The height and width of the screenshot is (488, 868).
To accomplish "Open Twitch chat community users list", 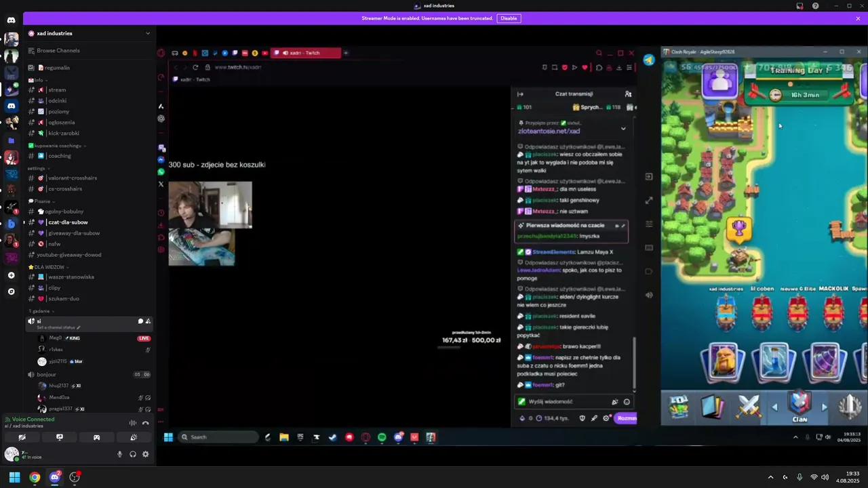I will point(628,94).
